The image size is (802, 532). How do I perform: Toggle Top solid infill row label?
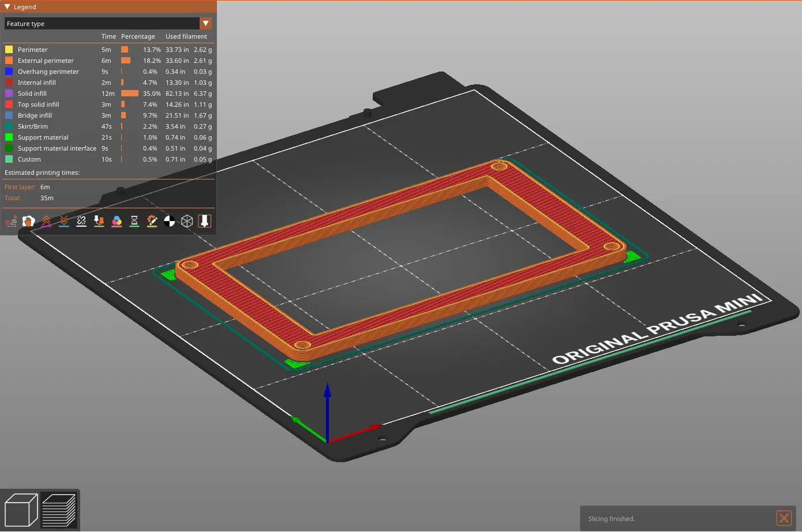(39, 104)
